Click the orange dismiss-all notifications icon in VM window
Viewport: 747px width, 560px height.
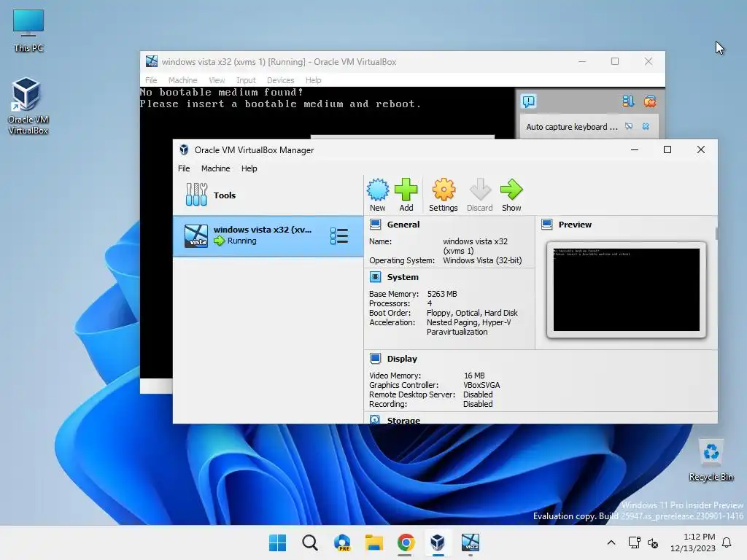(650, 101)
